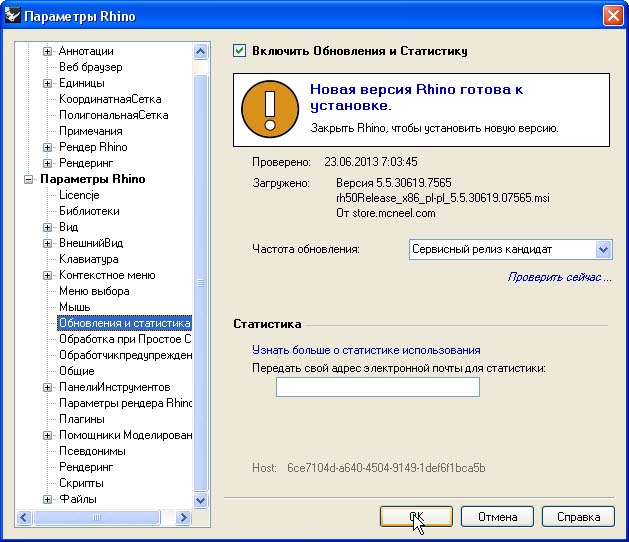Open the Общие settings page

click(x=77, y=371)
